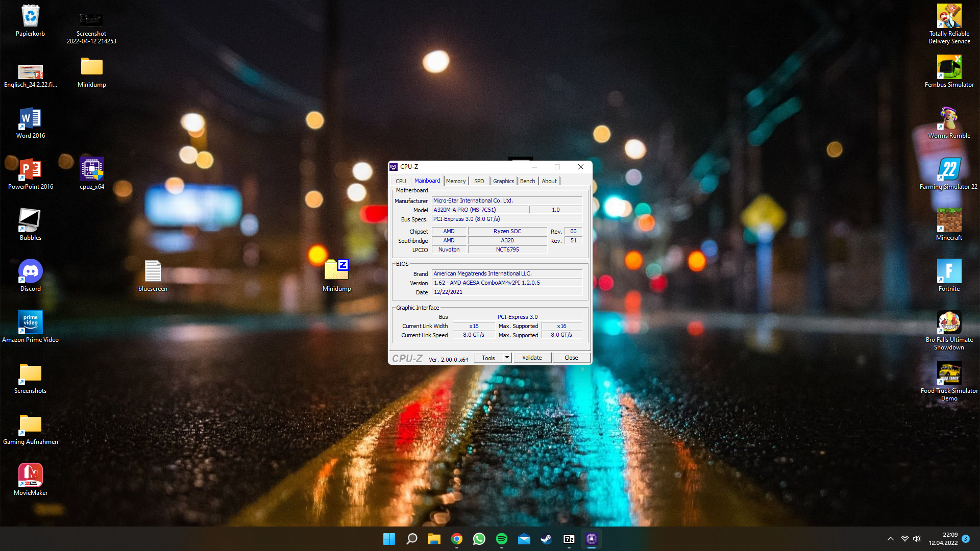
Task: Launch the Minecraft desktop shortcut
Action: click(x=949, y=221)
